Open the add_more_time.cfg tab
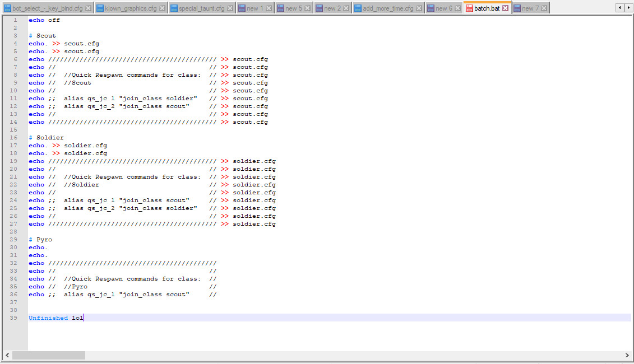 (x=387, y=8)
